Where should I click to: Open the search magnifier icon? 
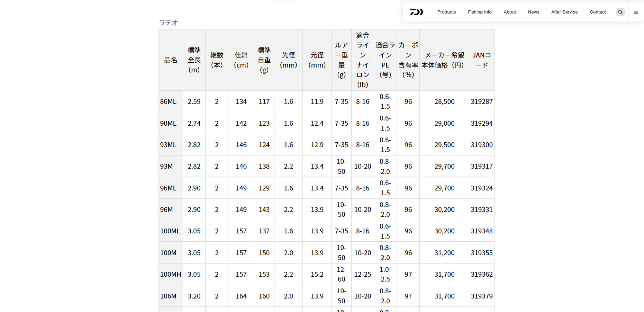coord(620,12)
